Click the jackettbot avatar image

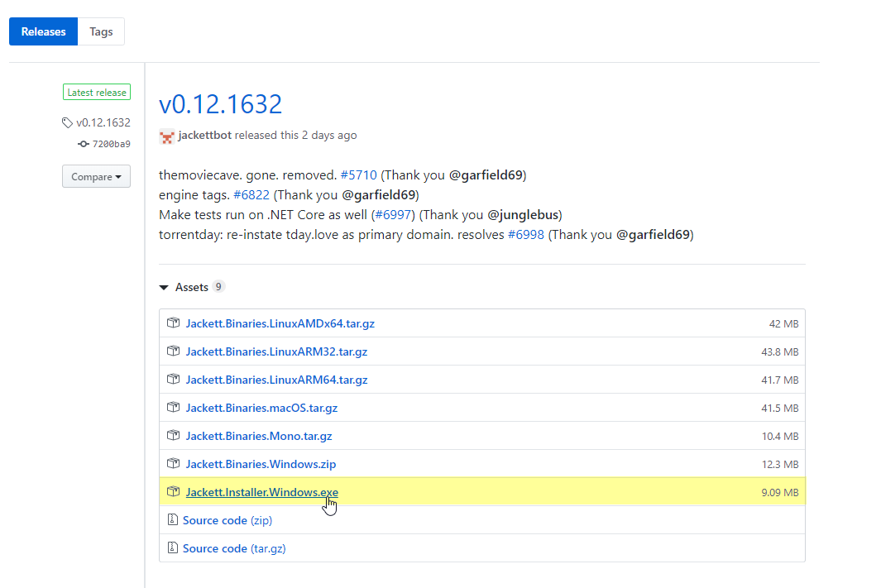pyautogui.click(x=167, y=136)
